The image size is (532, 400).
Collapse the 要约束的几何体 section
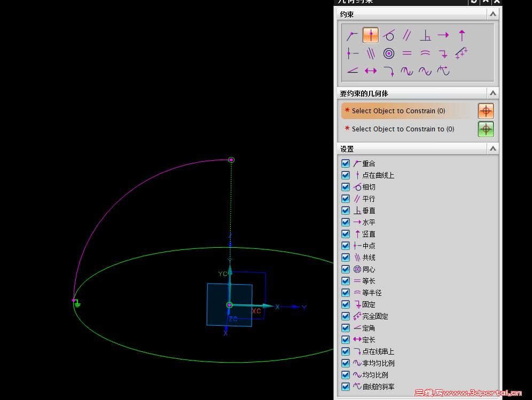coord(493,93)
